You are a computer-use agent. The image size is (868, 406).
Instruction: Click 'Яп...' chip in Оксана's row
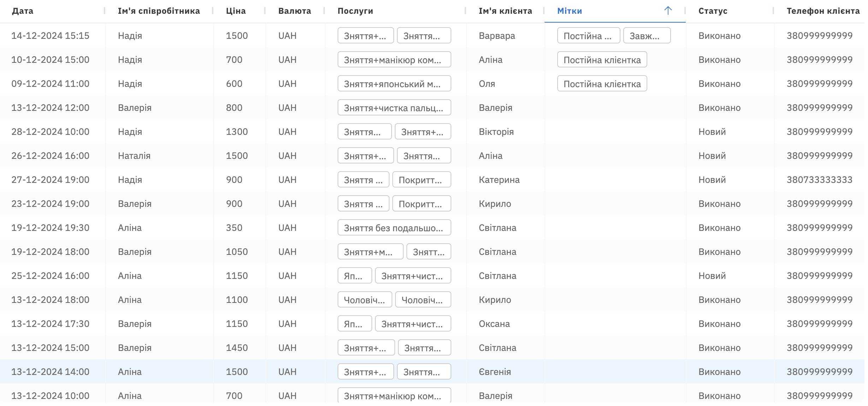354,324
